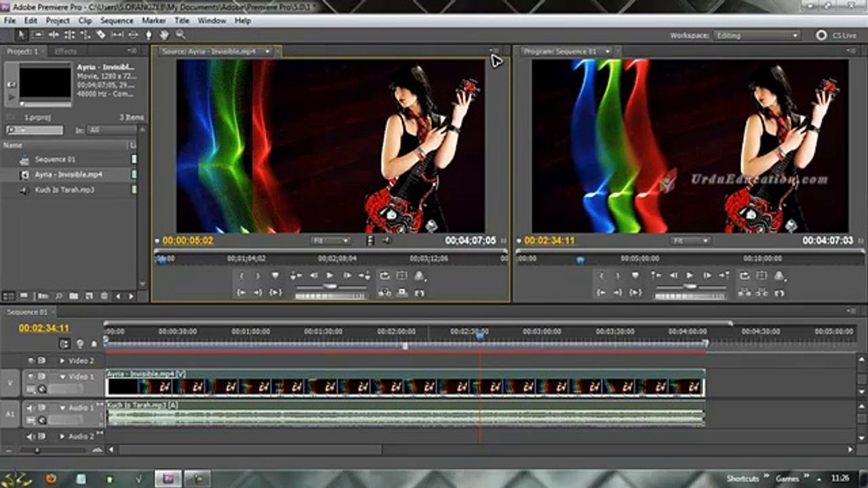Select the Rolling Edit tool
This screenshot has height=488, width=868.
click(x=69, y=35)
